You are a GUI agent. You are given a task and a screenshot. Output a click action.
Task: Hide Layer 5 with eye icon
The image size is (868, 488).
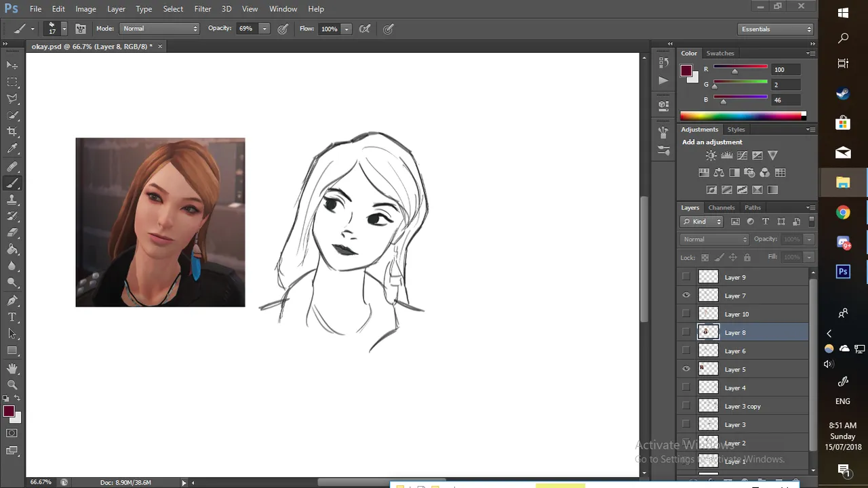pyautogui.click(x=686, y=369)
